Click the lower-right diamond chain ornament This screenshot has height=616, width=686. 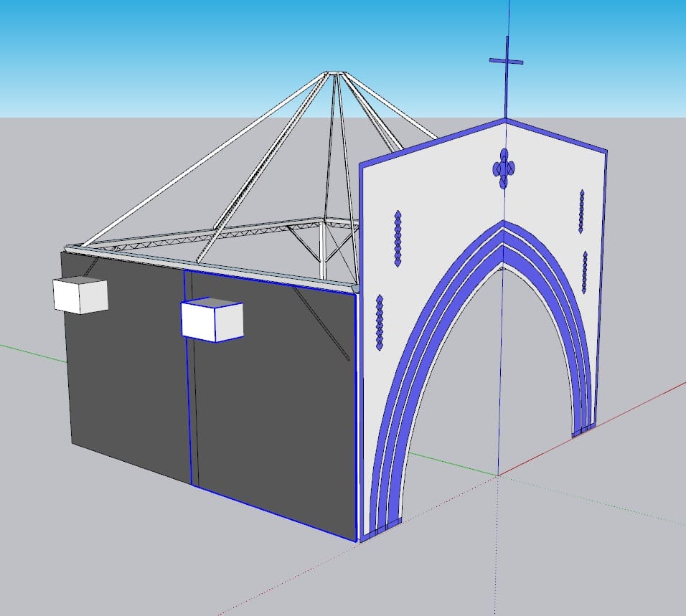tap(585, 273)
